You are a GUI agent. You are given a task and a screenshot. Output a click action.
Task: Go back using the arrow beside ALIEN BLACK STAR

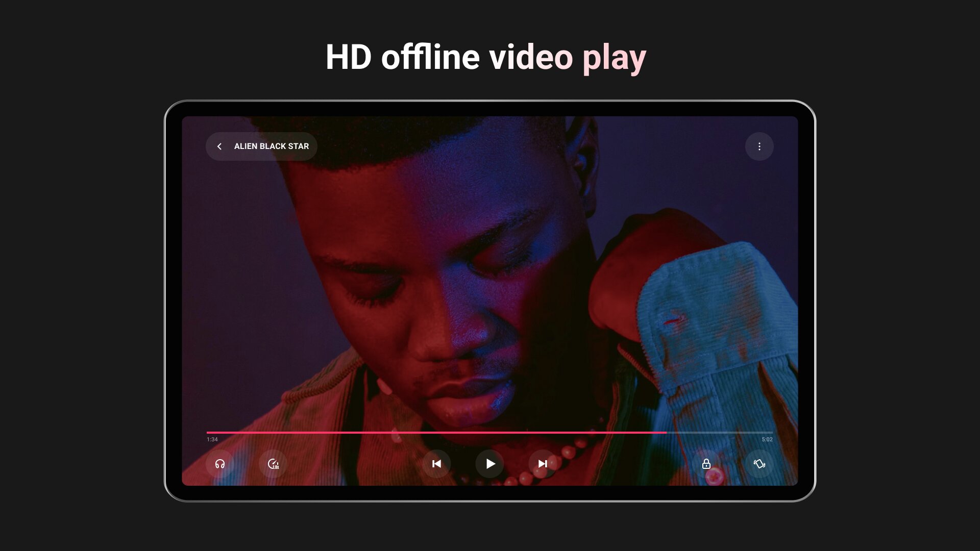219,146
